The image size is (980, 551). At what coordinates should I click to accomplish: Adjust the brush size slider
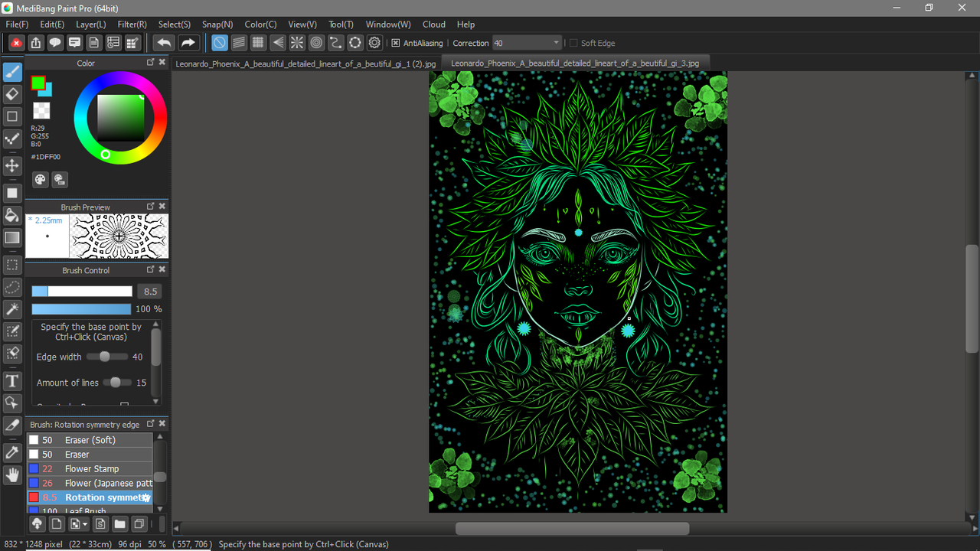pos(82,292)
